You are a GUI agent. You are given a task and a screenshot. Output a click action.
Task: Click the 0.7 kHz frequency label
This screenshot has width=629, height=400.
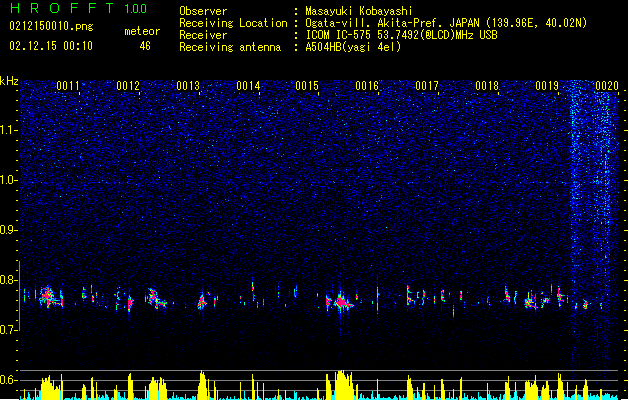click(x=8, y=330)
